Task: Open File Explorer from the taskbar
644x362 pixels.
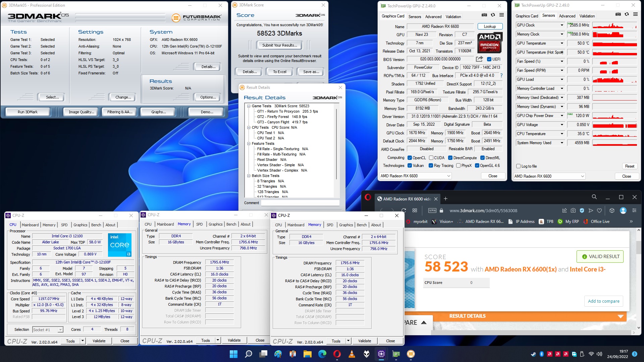Action: [x=308, y=354]
